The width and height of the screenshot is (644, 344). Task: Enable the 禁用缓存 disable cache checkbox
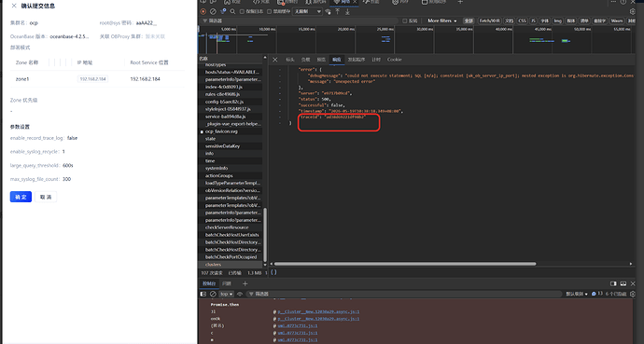[x=270, y=11]
